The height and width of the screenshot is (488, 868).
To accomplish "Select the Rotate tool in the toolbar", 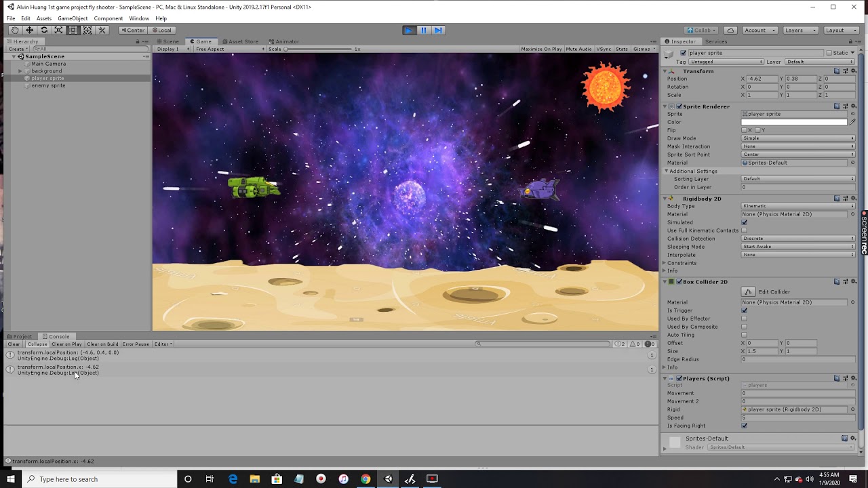I will pyautogui.click(x=44, y=30).
